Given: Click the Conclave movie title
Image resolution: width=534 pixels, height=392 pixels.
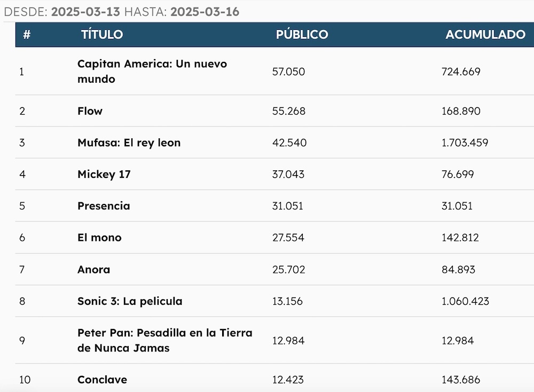Looking at the screenshot, I should click(x=102, y=380).
